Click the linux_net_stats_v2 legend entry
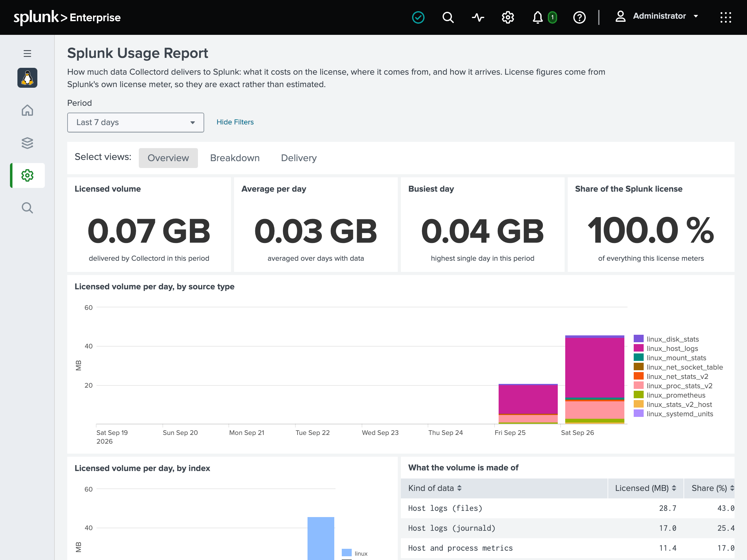Image resolution: width=747 pixels, height=560 pixels. click(671, 376)
